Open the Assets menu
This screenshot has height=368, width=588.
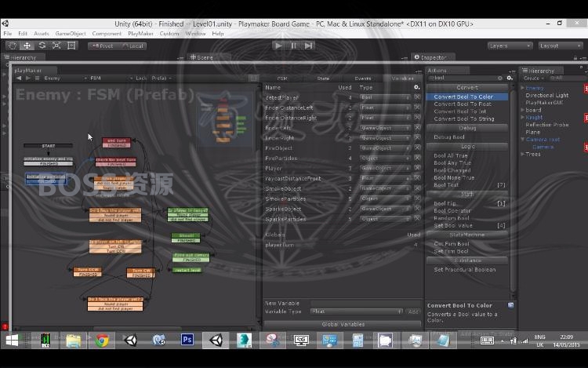42,34
